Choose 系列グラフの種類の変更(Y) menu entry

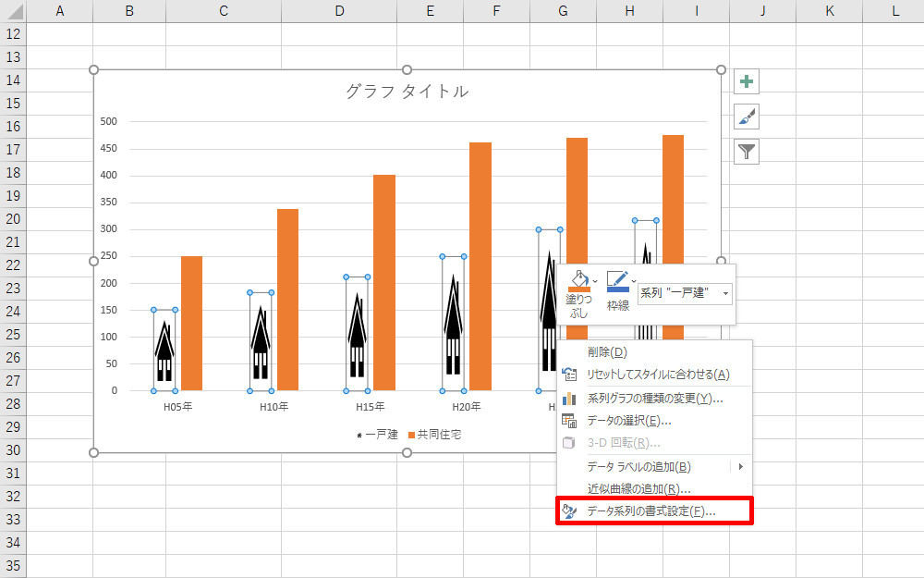tap(654, 399)
